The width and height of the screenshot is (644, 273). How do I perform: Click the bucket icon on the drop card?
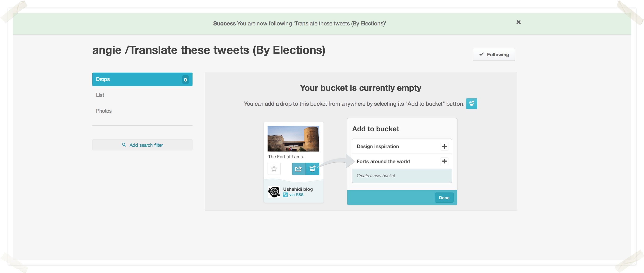pyautogui.click(x=312, y=169)
